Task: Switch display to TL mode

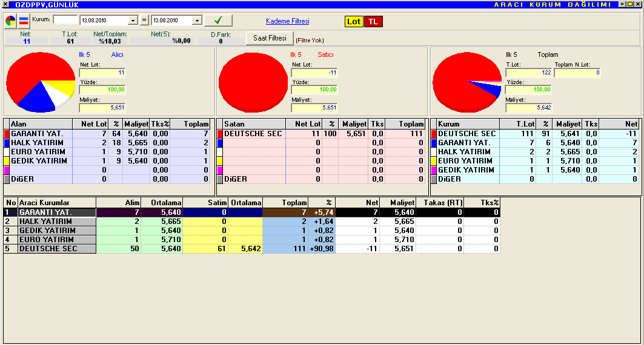Action: coord(374,21)
